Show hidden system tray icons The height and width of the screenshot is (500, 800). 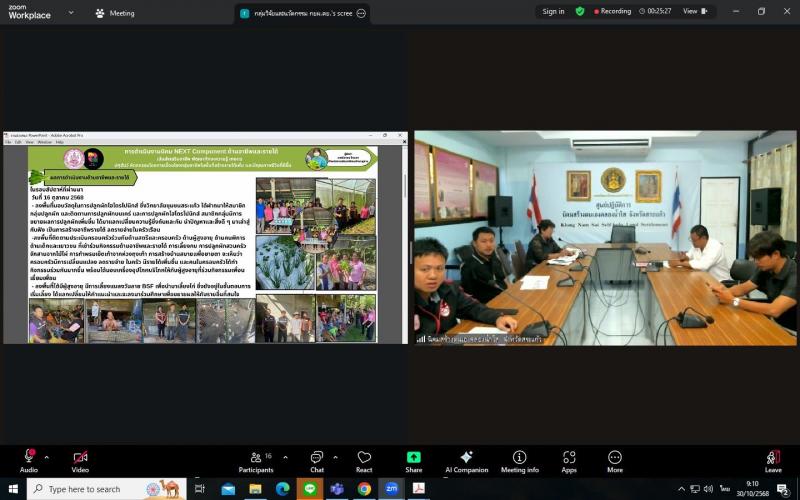(681, 489)
